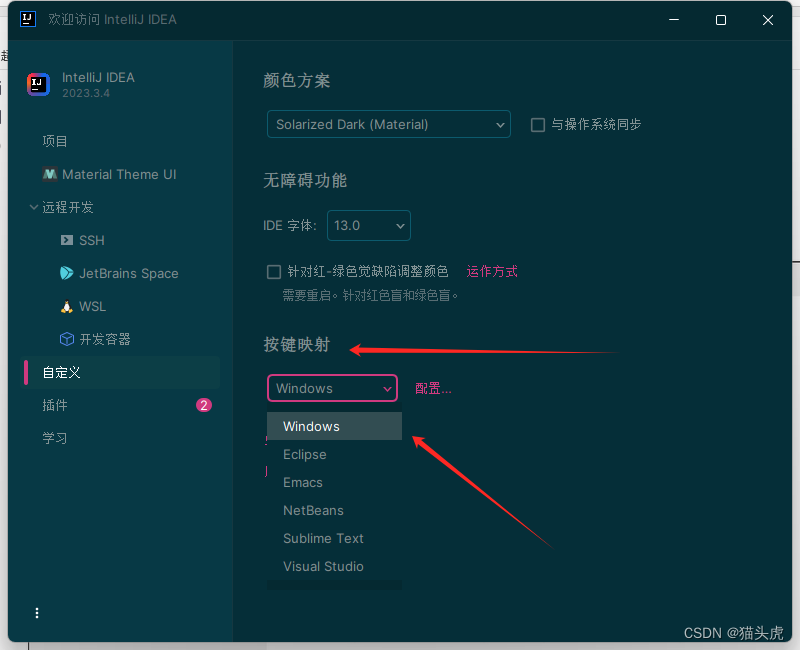
Task: Choose Sublime Text keymap option
Action: (335, 538)
